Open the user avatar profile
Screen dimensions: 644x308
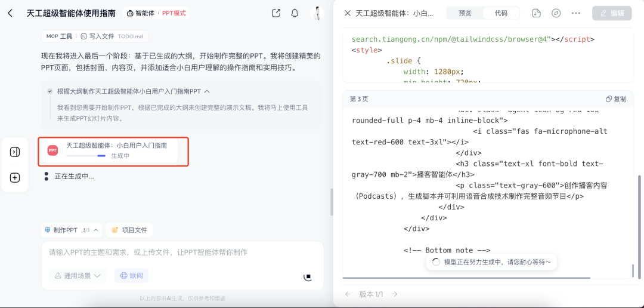point(317,13)
